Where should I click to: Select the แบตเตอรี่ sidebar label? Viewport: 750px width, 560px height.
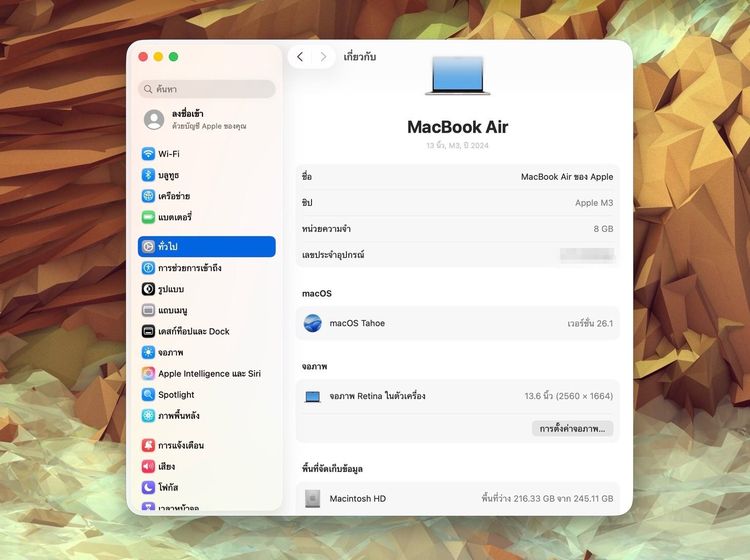(175, 217)
